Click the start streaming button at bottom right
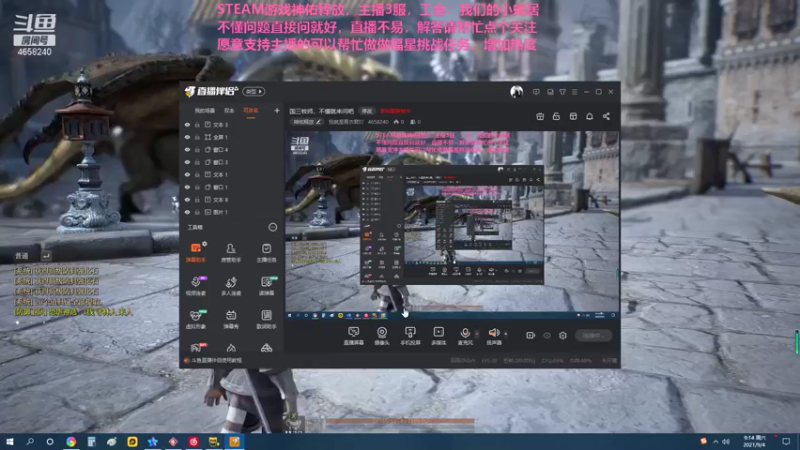 593,335
